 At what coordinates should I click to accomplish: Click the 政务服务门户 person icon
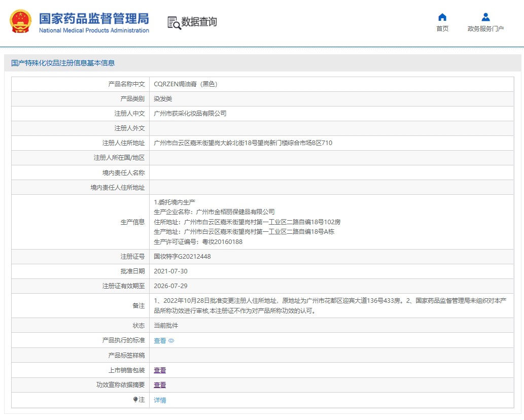point(485,17)
